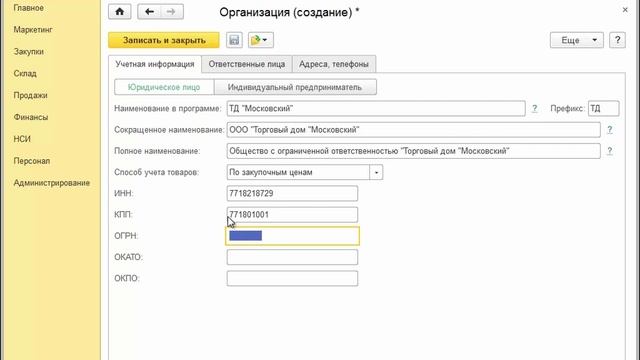The width and height of the screenshot is (640, 360).
Task: Click the Префикс field
Action: click(x=603, y=109)
